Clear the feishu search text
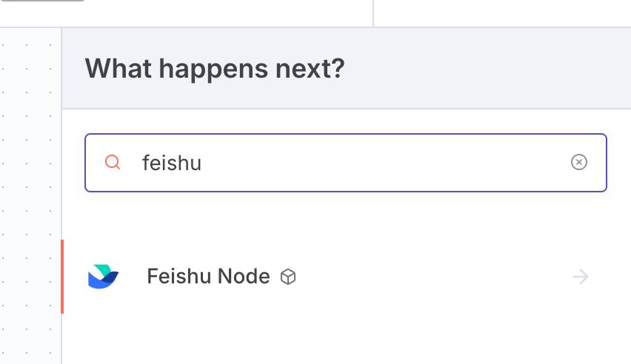The width and height of the screenshot is (631, 364). tap(579, 162)
